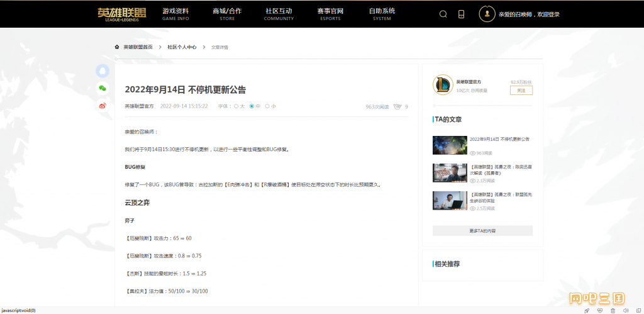This screenshot has width=644, height=314.
Task: Click the line 【杰斯】技能的晕眩时长
Action: [165, 273]
